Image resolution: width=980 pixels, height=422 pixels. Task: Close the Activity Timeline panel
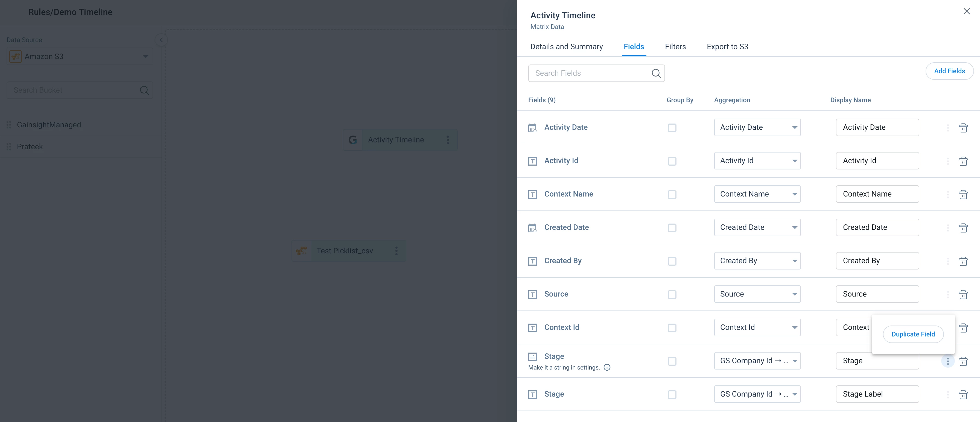966,11
